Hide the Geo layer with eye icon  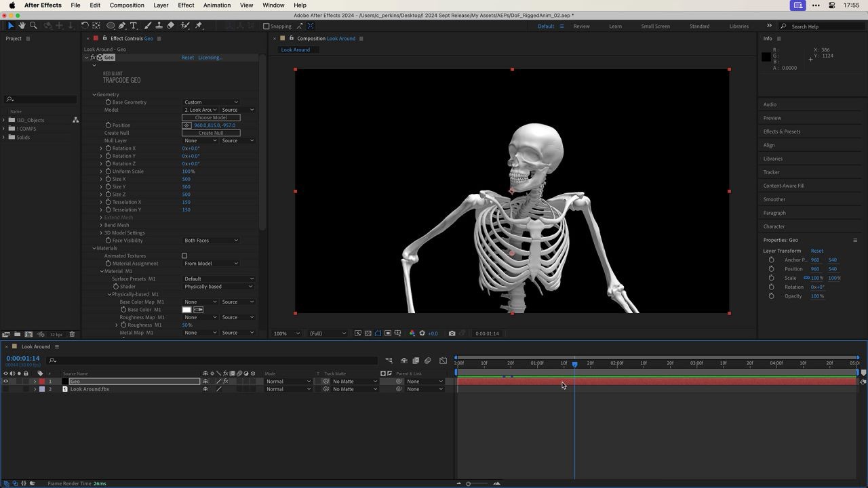(x=6, y=382)
